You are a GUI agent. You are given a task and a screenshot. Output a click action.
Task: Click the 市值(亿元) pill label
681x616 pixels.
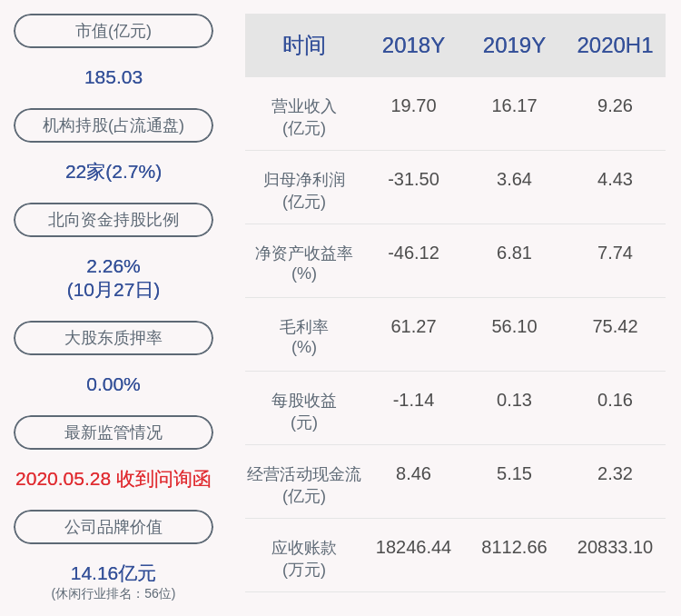click(113, 31)
